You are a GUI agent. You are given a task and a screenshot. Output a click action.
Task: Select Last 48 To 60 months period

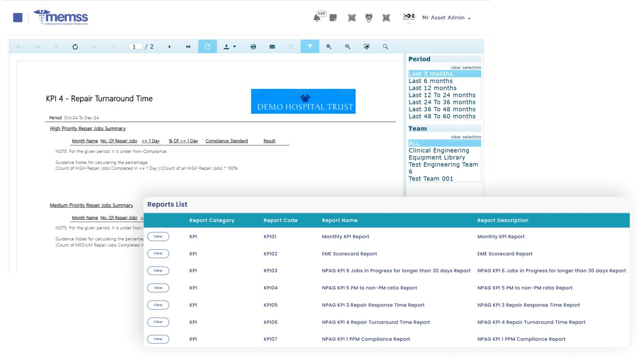(444, 116)
